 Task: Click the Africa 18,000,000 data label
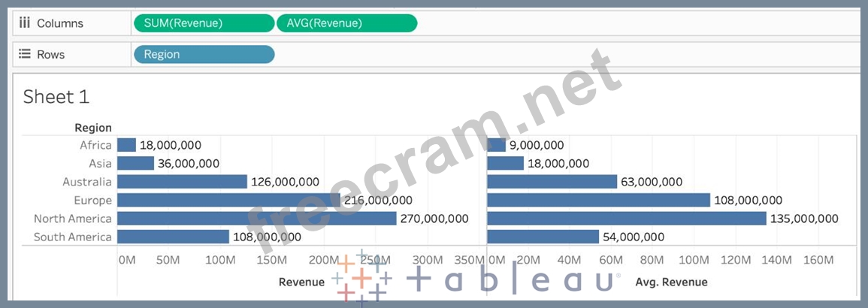pos(171,145)
